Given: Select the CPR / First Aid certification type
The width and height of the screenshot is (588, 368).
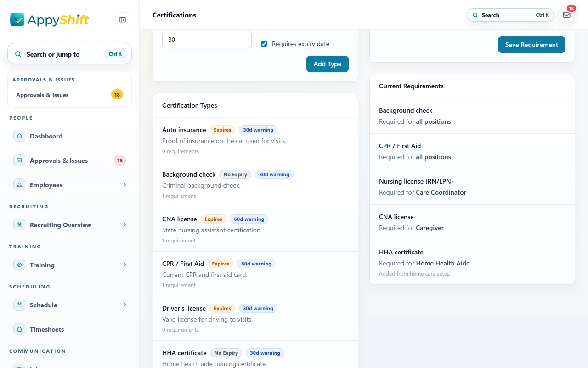Looking at the screenshot, I should (x=255, y=274).
